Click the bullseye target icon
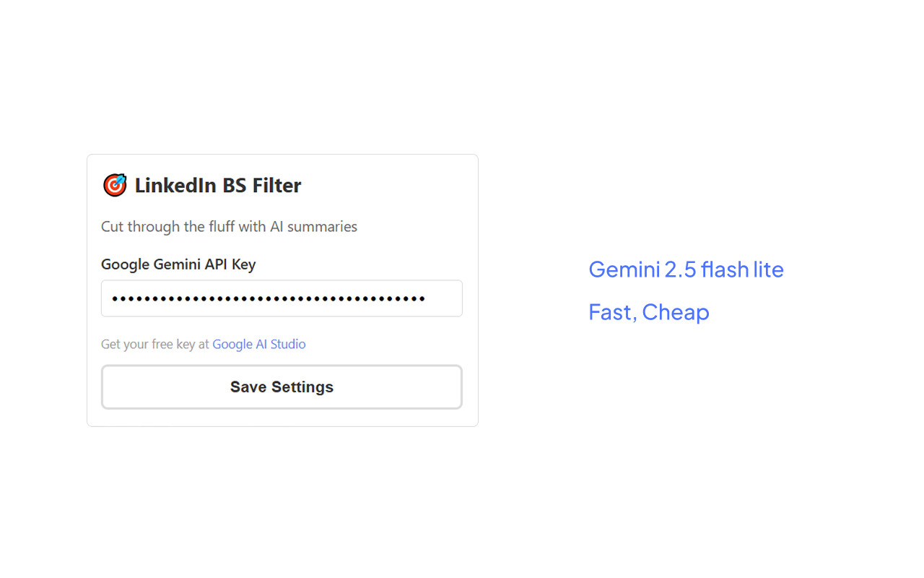 click(x=115, y=186)
